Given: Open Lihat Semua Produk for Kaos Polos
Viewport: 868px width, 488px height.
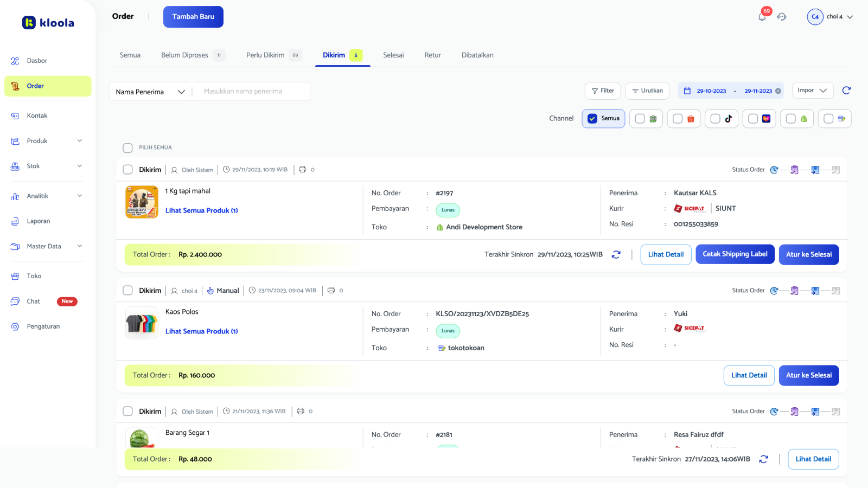Looking at the screenshot, I should tap(201, 331).
